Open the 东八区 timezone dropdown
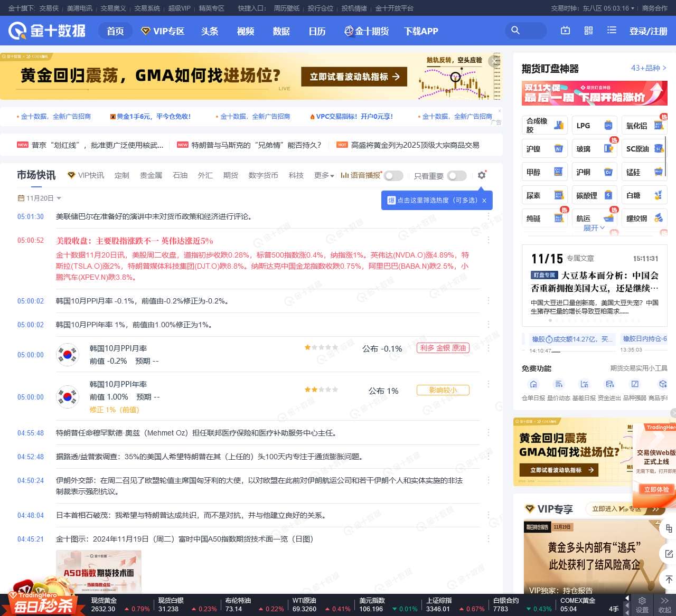676x616 pixels. pyautogui.click(x=608, y=8)
